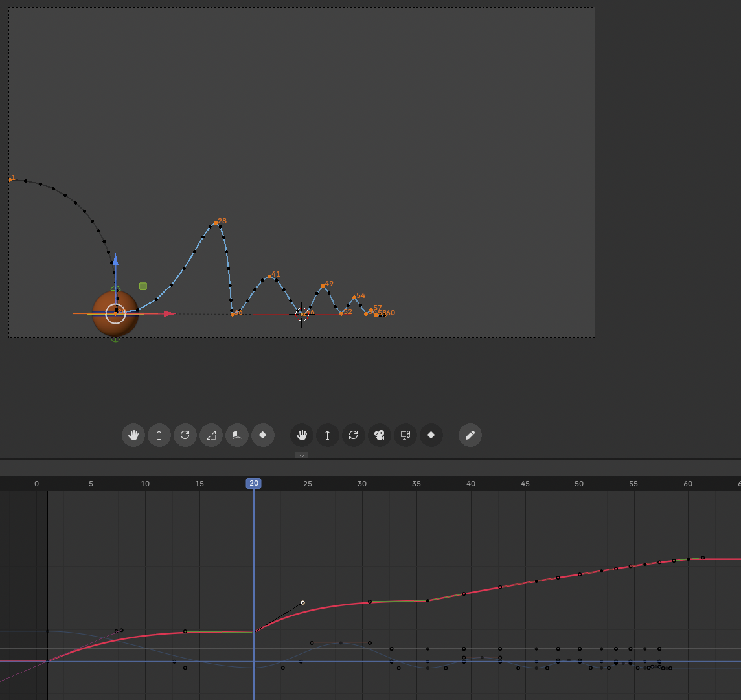This screenshot has width=741, height=700.
Task: Click frame 0 on the graph editor ruler
Action: point(36,484)
